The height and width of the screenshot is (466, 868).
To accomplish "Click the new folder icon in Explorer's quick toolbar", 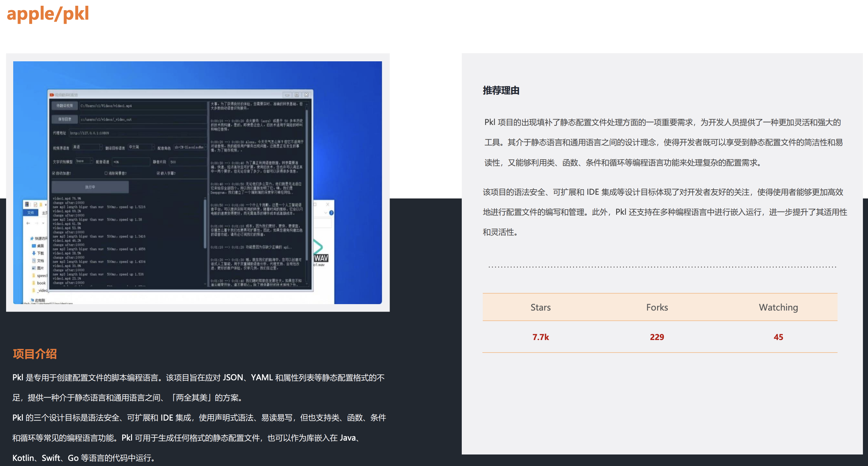I will (x=41, y=205).
